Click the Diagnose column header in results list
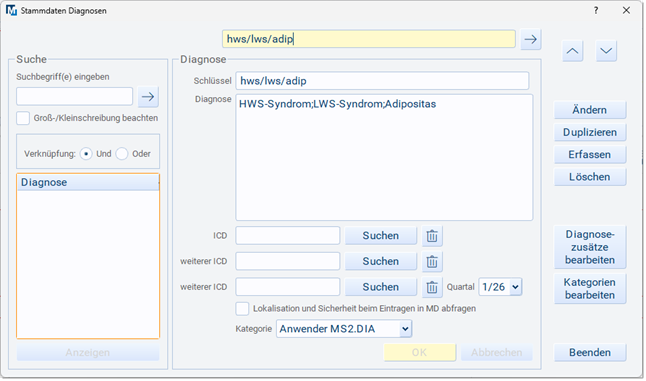The image size is (646, 381). (88, 182)
